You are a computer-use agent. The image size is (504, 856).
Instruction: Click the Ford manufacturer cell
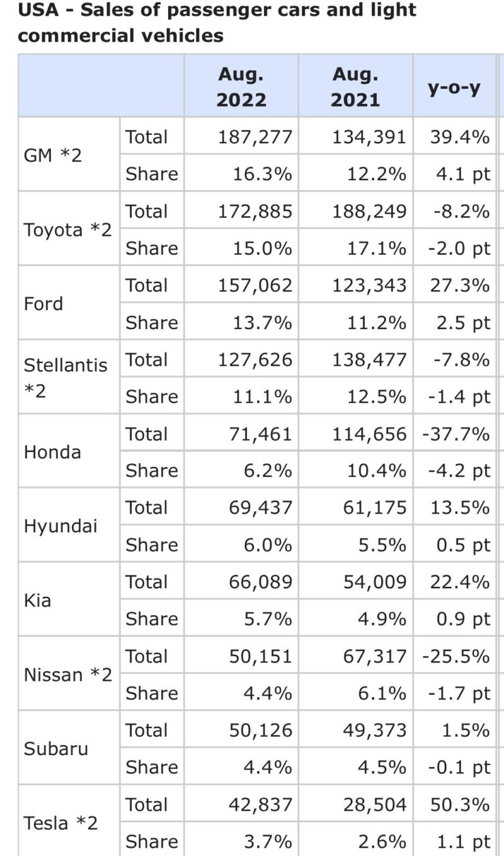[x=43, y=304]
